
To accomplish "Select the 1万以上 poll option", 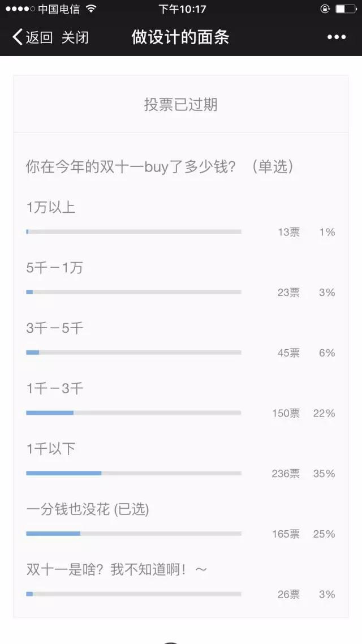I will 51,207.
